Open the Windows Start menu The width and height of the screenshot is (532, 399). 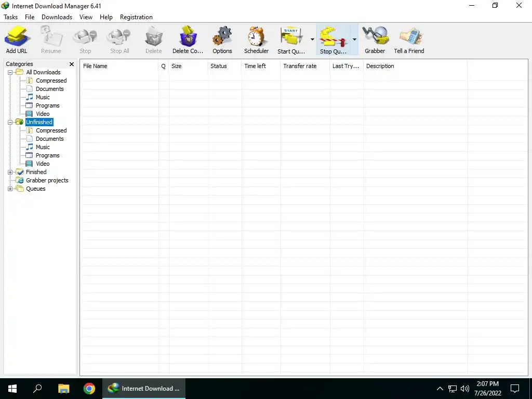[12, 389]
